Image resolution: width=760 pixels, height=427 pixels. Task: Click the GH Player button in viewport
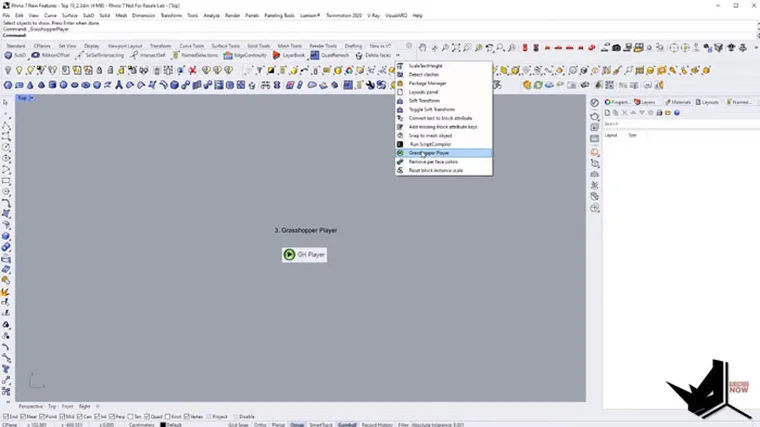click(x=304, y=255)
